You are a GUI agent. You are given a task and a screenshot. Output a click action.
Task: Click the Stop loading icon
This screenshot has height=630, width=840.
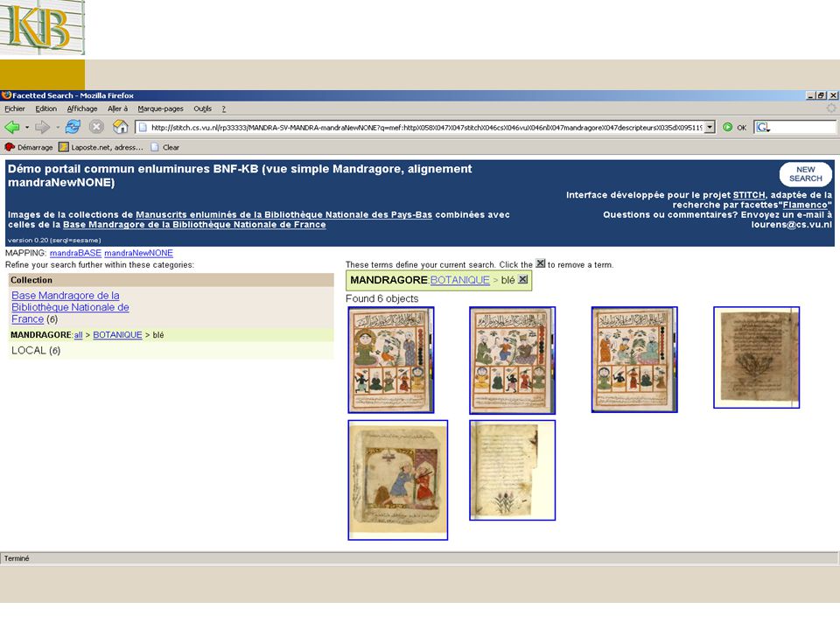coord(96,127)
